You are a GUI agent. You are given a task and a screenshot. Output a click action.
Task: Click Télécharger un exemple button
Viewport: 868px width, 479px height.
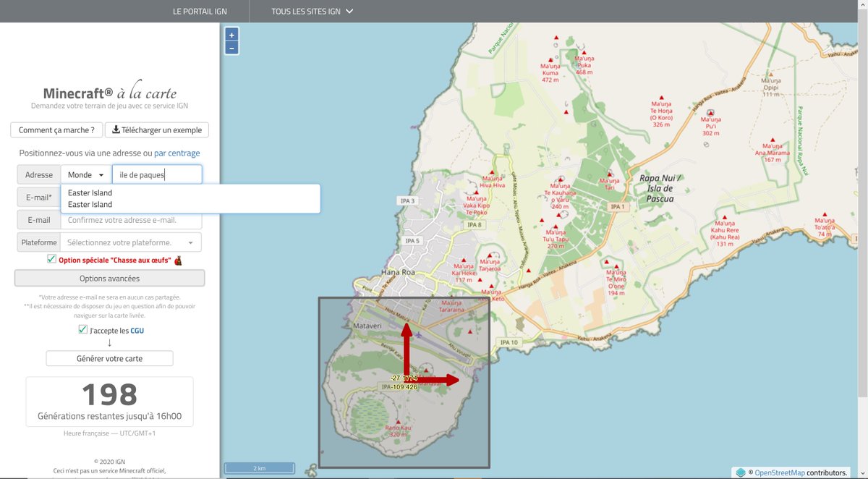click(157, 130)
